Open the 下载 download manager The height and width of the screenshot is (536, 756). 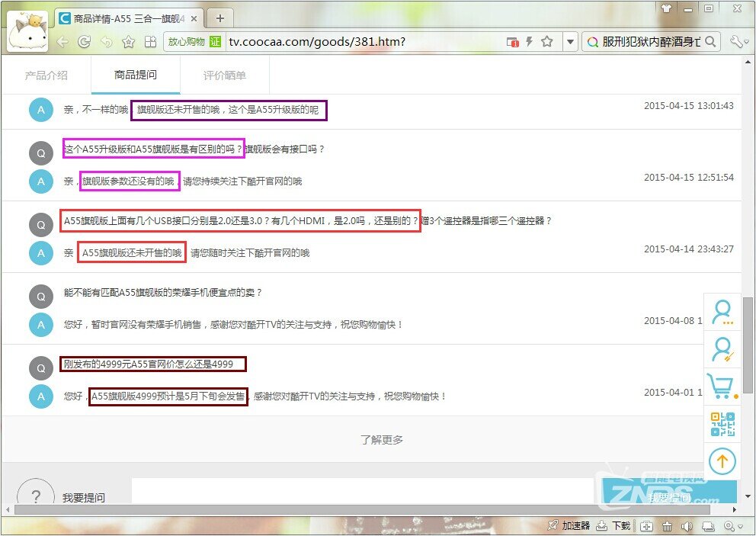613,525
